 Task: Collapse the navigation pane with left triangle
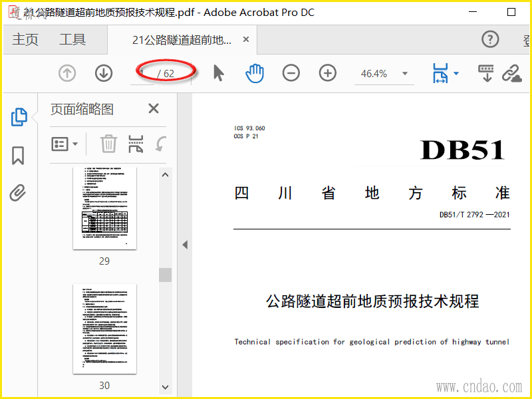coord(185,245)
